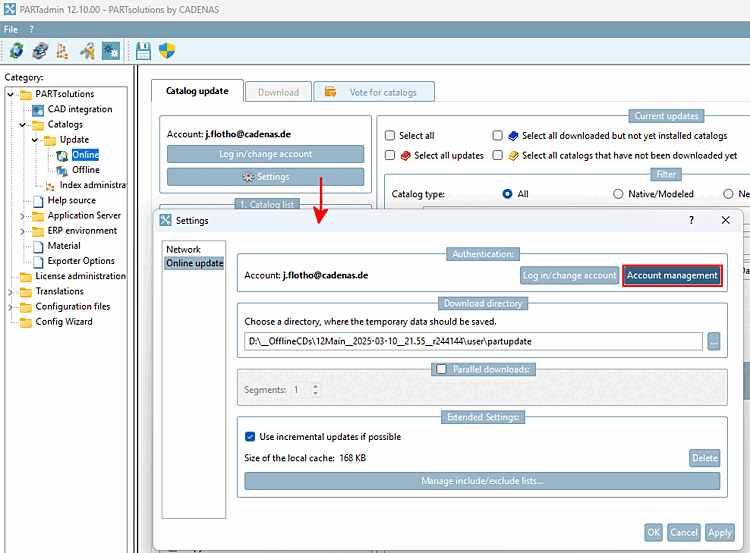
Task: Click the blue downloaded catalogs icon
Action: coord(513,136)
